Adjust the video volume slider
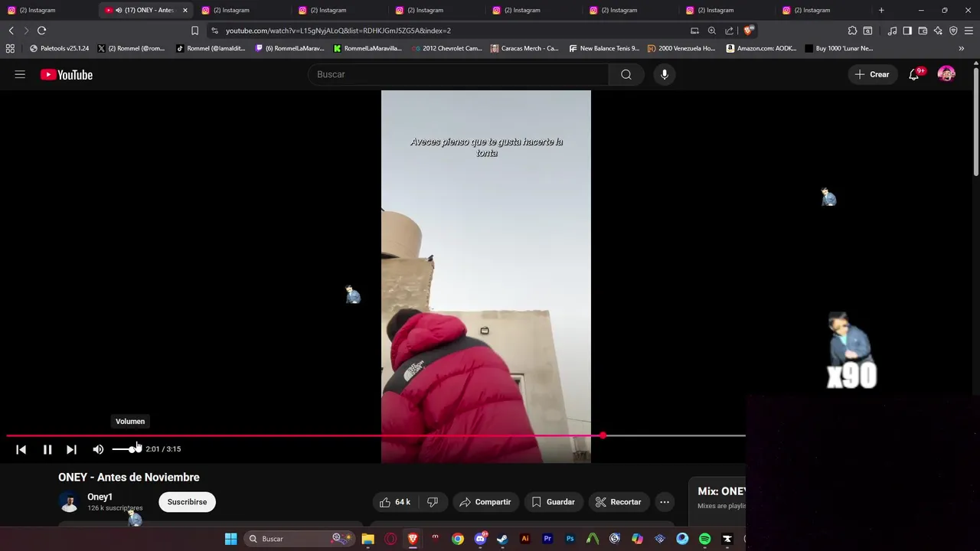The height and width of the screenshot is (551, 980). [127, 449]
